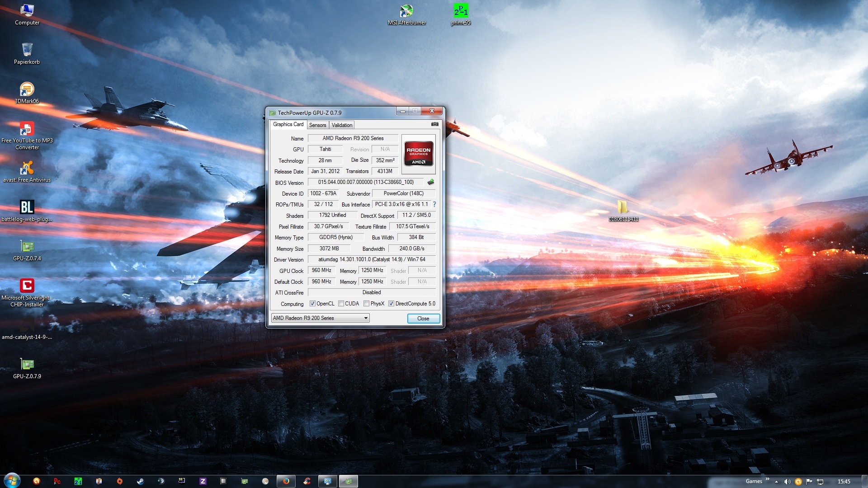This screenshot has height=488, width=868.
Task: Toggle the PhysX checkbox
Action: pos(367,304)
